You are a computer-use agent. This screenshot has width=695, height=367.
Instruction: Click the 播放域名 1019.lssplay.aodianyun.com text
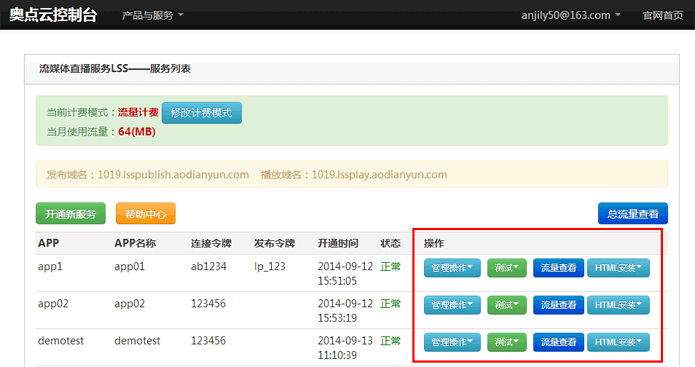coord(354,175)
